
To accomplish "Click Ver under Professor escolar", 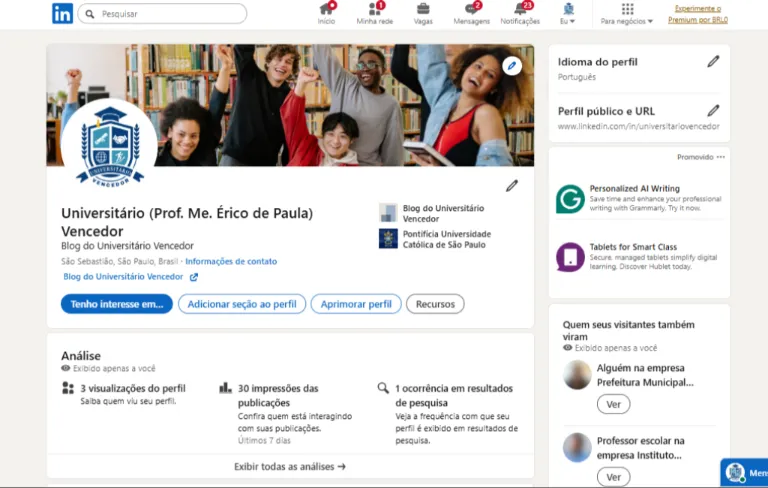I will tap(613, 477).
